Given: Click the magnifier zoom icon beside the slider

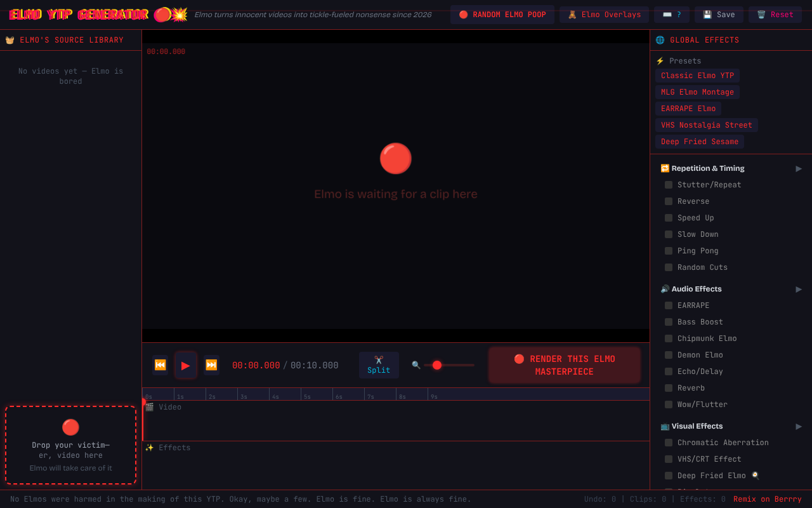Looking at the screenshot, I should point(416,365).
